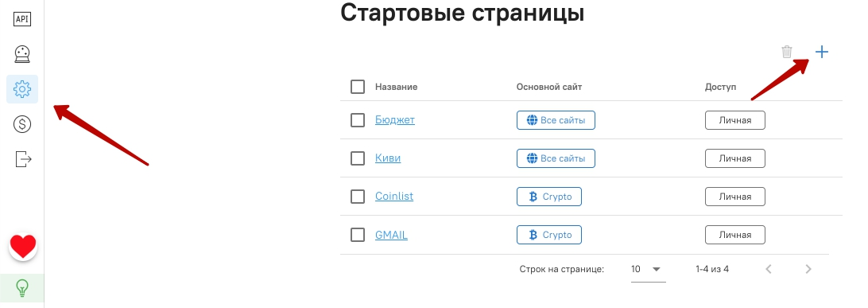The height and width of the screenshot is (308, 868).
Task: Open the Киви start page link
Action: click(388, 158)
